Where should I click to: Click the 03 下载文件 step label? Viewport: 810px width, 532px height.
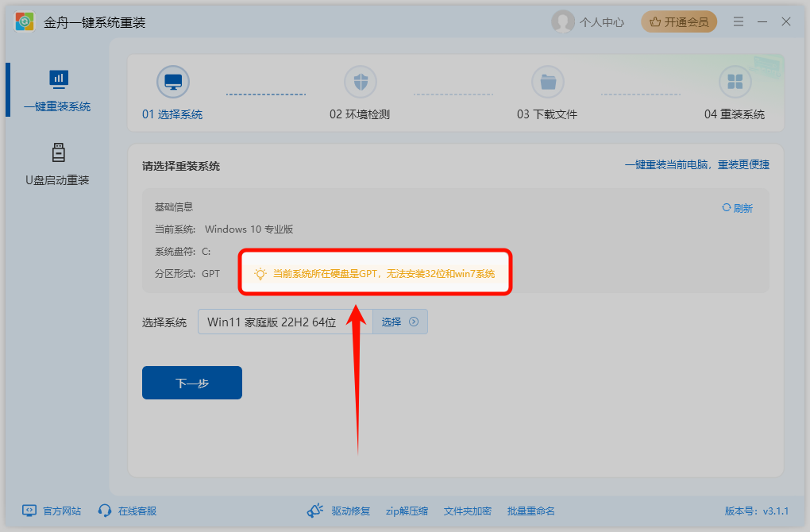pos(547,114)
